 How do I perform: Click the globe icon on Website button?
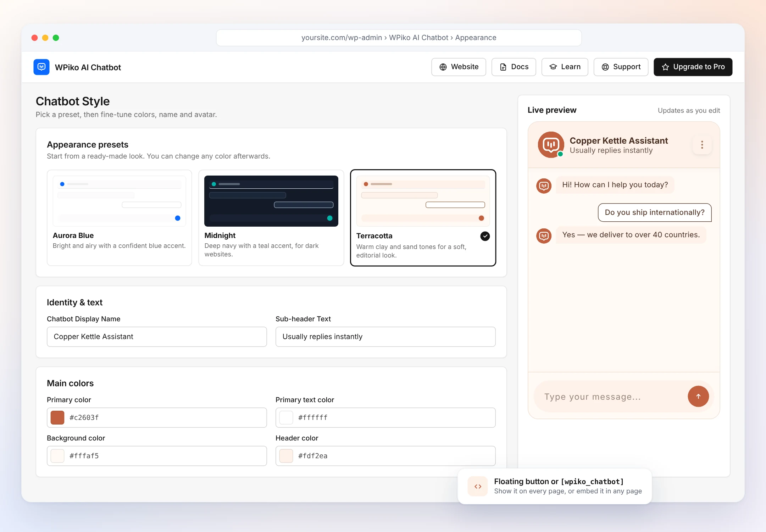(443, 67)
